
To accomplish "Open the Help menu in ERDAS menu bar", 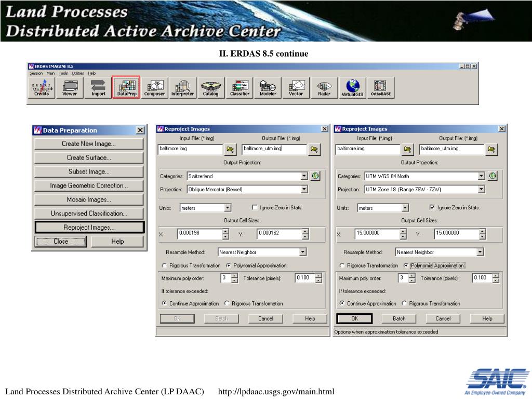I will pyautogui.click(x=92, y=73).
